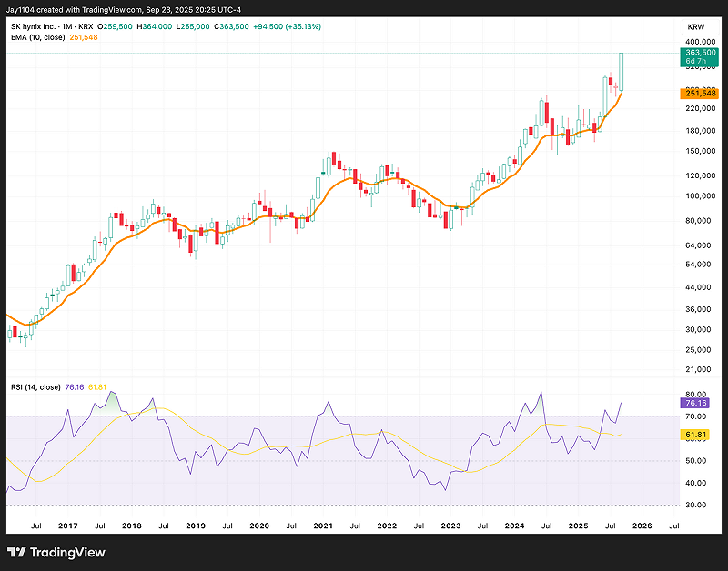The image size is (728, 571).
Task: Click the 100,000 price axis label
Action: pyautogui.click(x=700, y=195)
